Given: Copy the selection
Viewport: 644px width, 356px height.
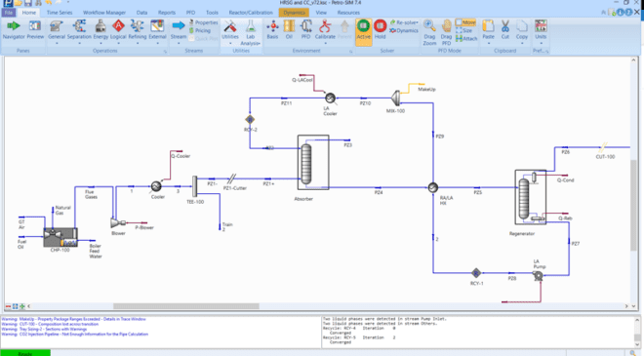Looking at the screenshot, I should point(522,26).
